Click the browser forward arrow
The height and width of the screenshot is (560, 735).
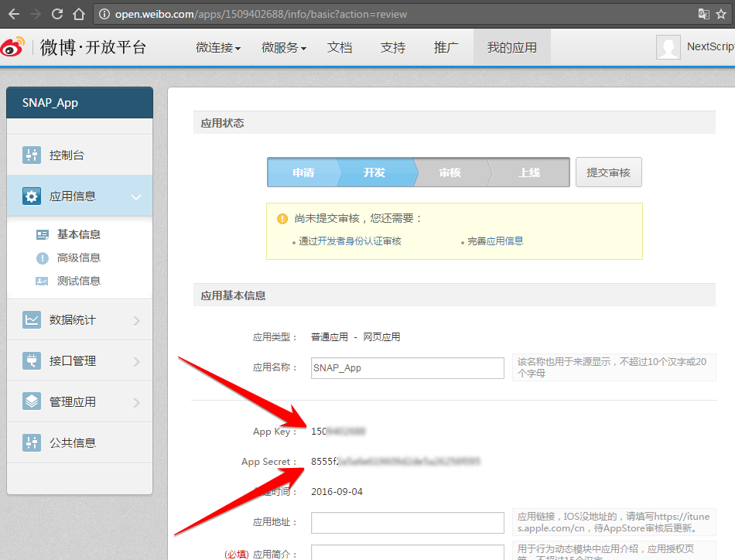coord(35,14)
